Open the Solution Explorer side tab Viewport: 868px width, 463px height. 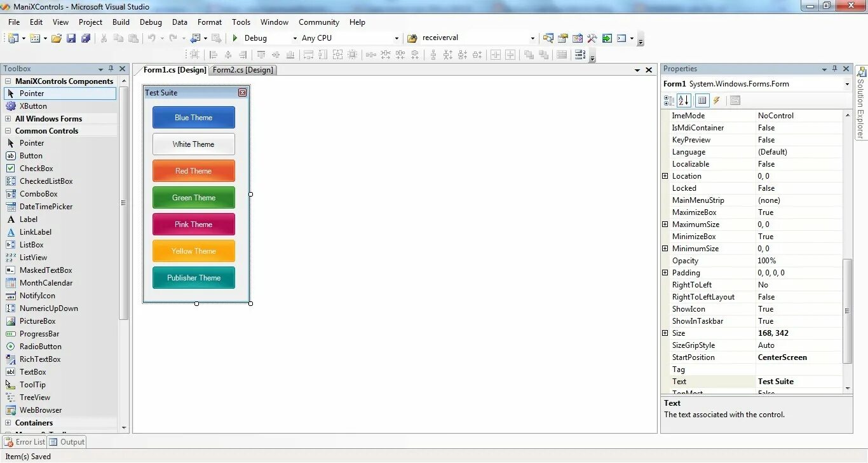coord(861,103)
